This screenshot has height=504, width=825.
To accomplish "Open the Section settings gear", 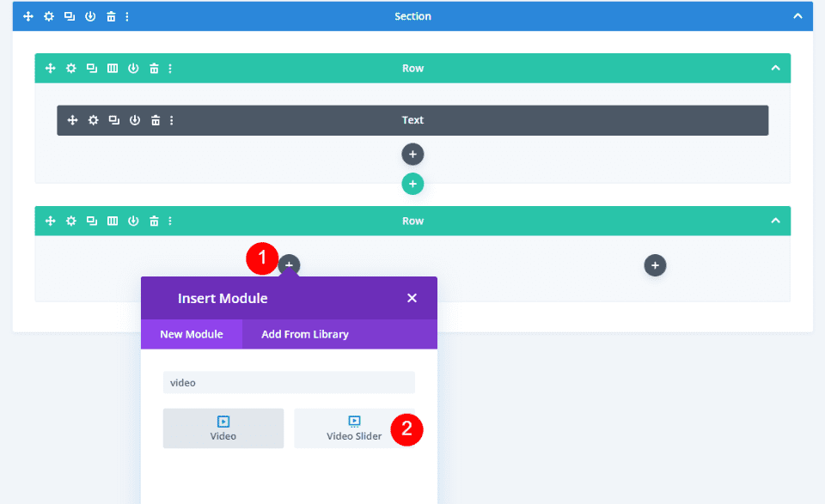I will click(x=49, y=15).
